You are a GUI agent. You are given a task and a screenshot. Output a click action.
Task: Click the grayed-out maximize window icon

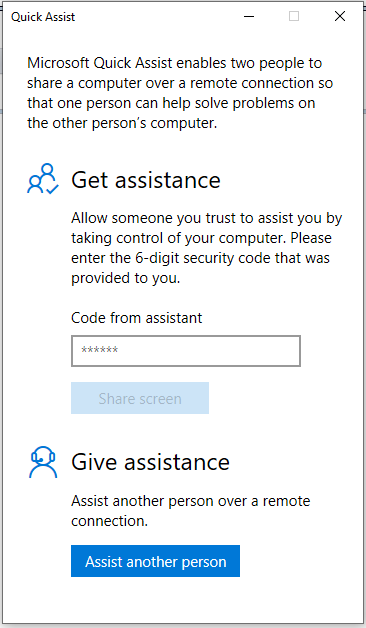click(294, 16)
